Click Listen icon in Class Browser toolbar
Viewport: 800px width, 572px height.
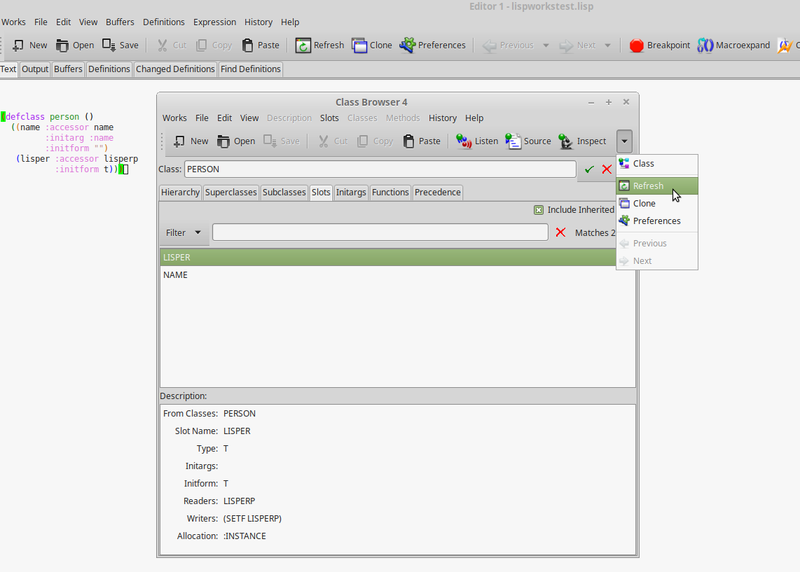[x=465, y=141]
